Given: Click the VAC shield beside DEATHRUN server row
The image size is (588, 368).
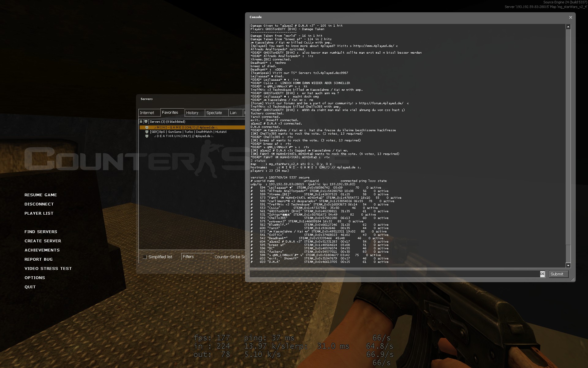Looking at the screenshot, I should click(147, 136).
